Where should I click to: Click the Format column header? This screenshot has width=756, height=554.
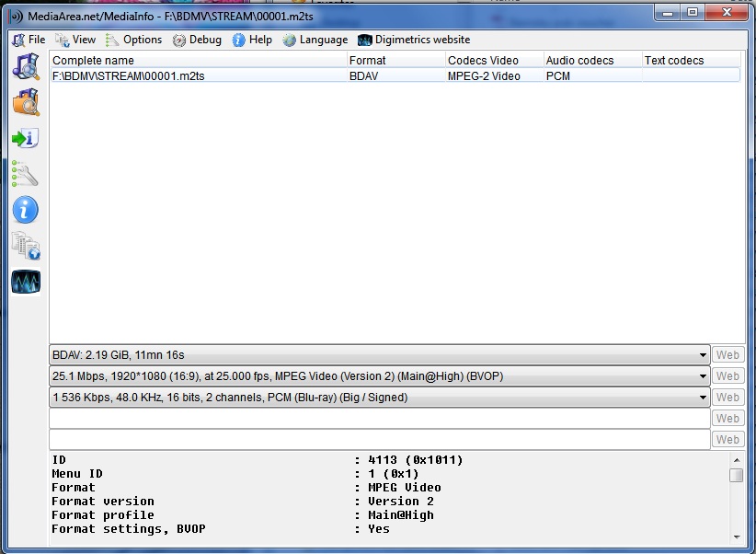coord(395,61)
